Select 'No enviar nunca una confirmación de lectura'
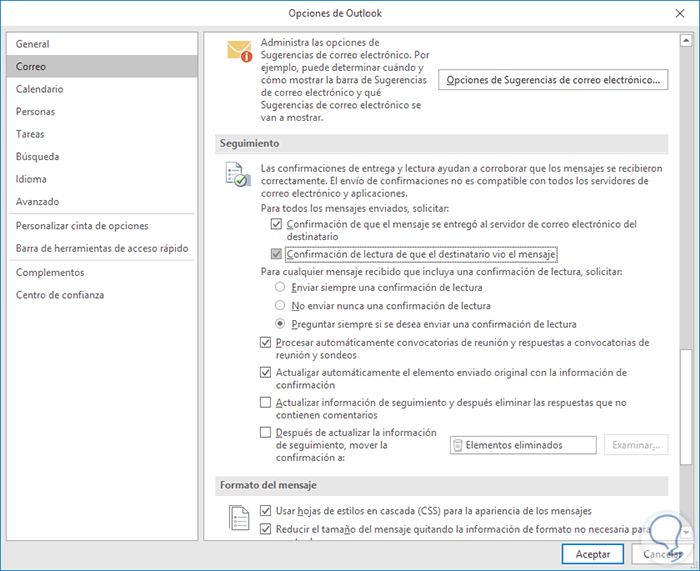The height and width of the screenshot is (571, 700). point(280,305)
